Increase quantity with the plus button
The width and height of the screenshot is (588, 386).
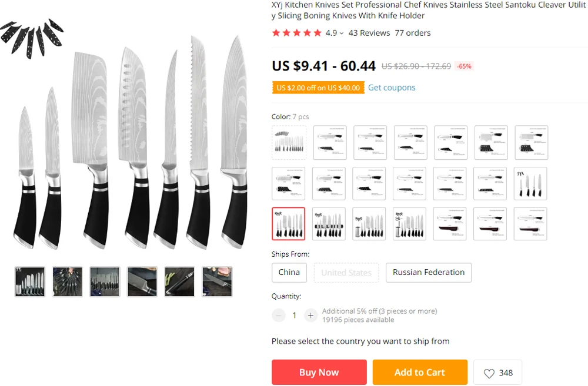pyautogui.click(x=310, y=315)
